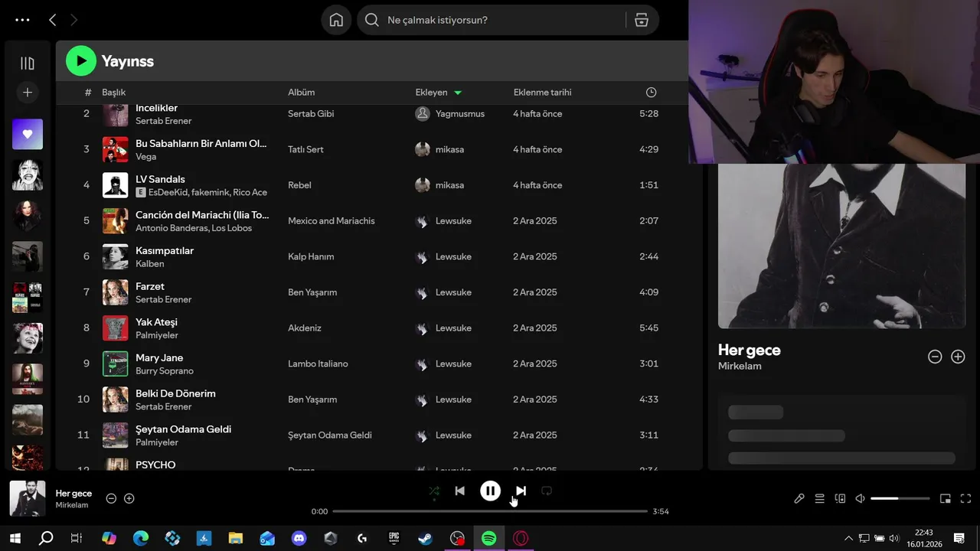Open the album Akdeniz

click(x=305, y=328)
